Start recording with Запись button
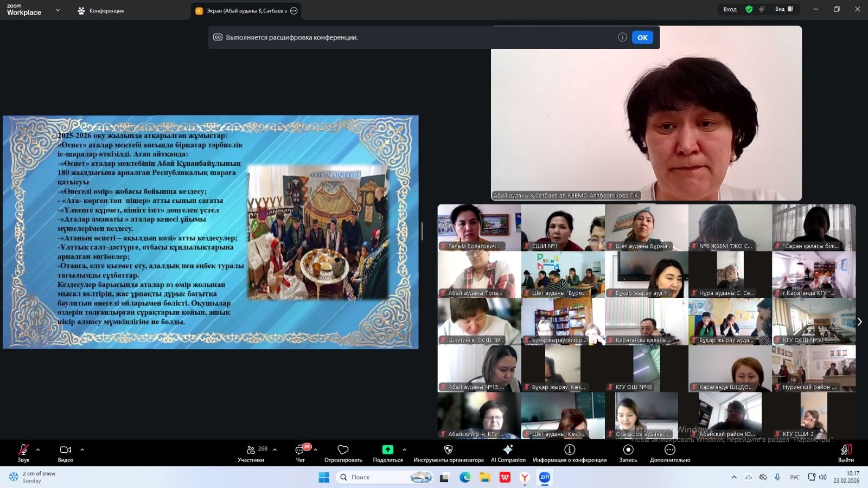The width and height of the screenshot is (868, 488). [628, 450]
